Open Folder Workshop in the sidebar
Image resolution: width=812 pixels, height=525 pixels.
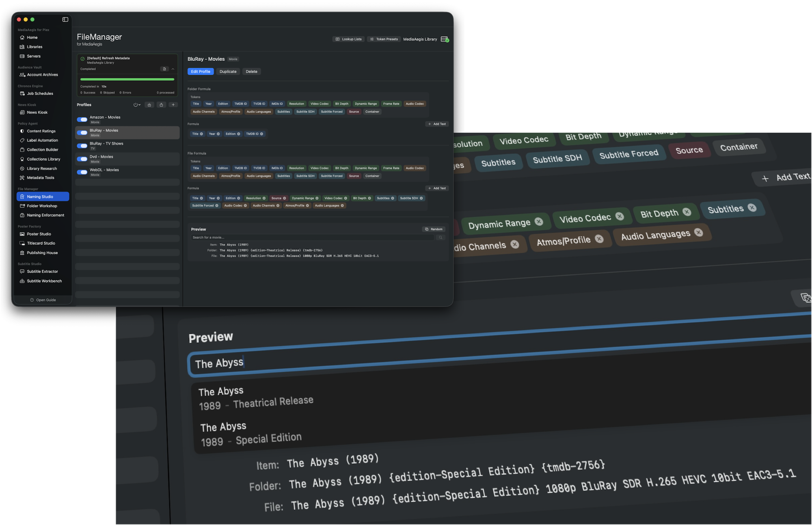43,206
